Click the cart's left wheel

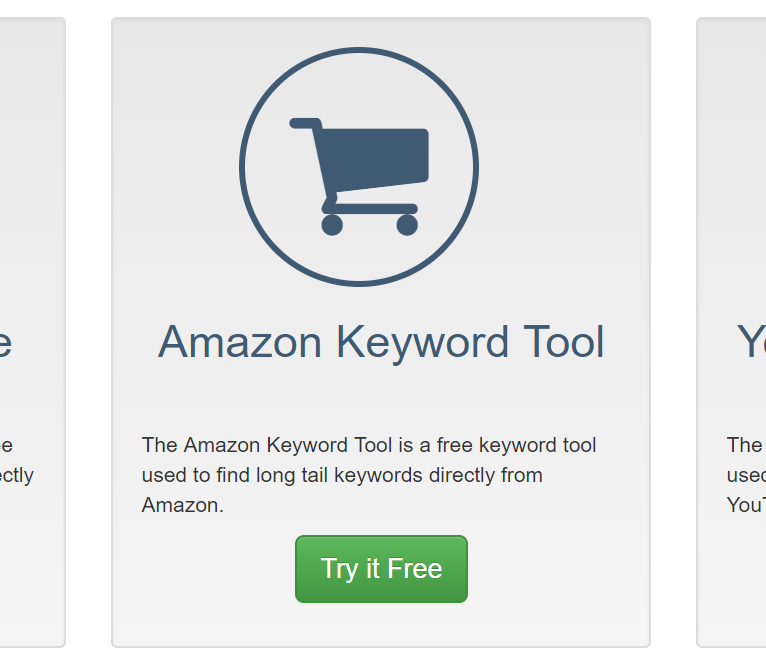click(x=332, y=225)
